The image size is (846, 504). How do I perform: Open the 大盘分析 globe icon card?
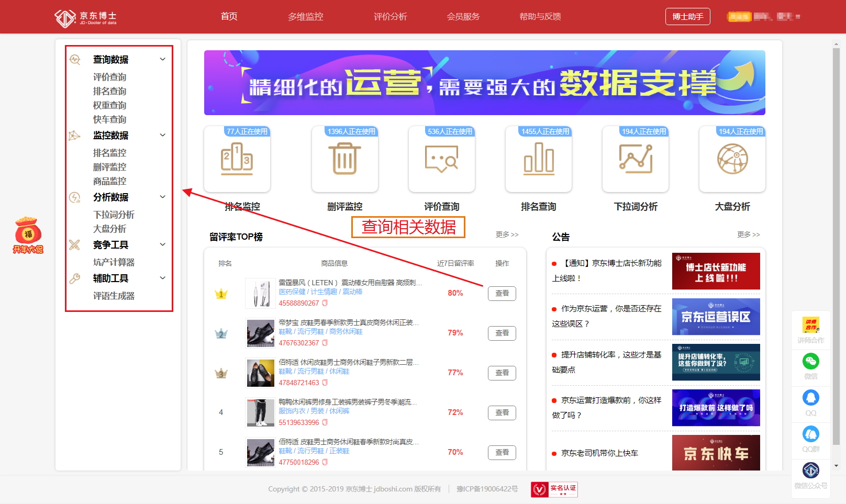(732, 159)
